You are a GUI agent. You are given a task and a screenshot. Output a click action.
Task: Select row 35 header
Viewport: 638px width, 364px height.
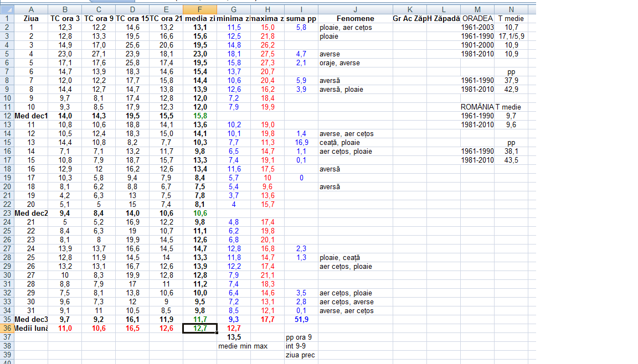(x=7, y=319)
